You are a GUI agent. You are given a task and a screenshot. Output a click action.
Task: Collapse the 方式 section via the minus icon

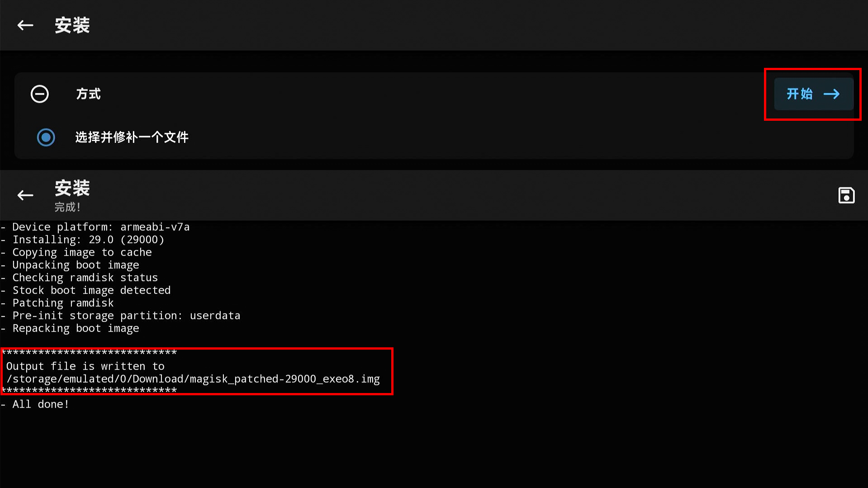click(40, 94)
